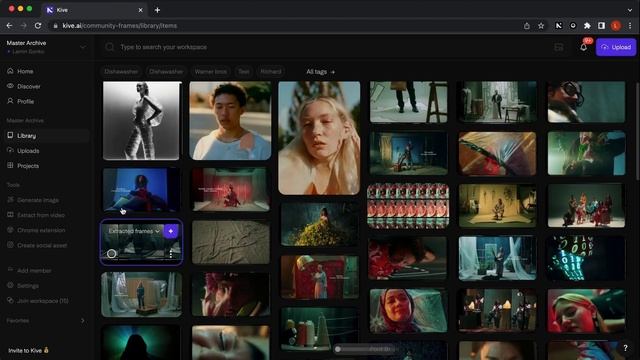This screenshot has height=360, width=640.
Task: Open the yellow flower dress thumbnail
Action: coord(319,224)
